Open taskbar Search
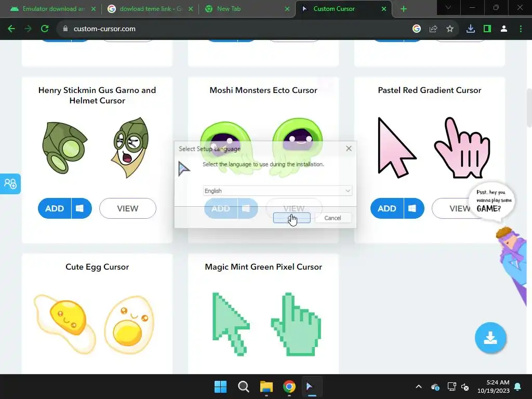 (243, 387)
